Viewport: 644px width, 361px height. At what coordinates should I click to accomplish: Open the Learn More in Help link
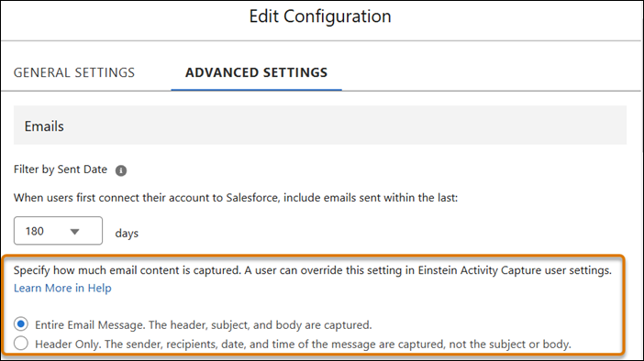click(62, 288)
